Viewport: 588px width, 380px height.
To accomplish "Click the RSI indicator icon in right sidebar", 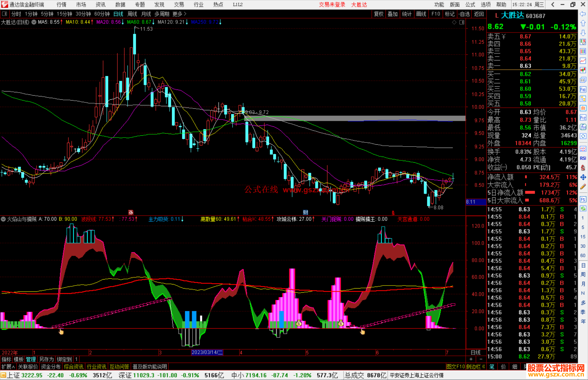I will click(x=583, y=158).
